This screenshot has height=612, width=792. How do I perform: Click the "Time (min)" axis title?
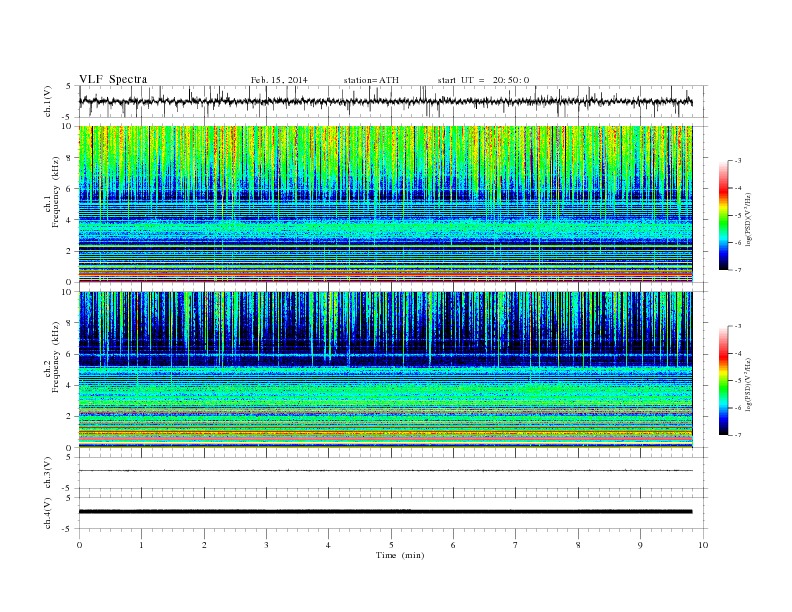click(x=400, y=555)
